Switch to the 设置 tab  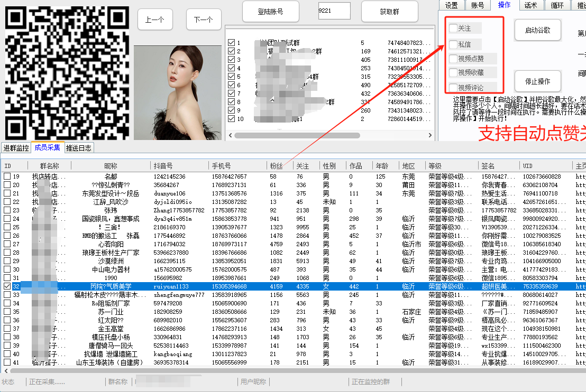[451, 5]
